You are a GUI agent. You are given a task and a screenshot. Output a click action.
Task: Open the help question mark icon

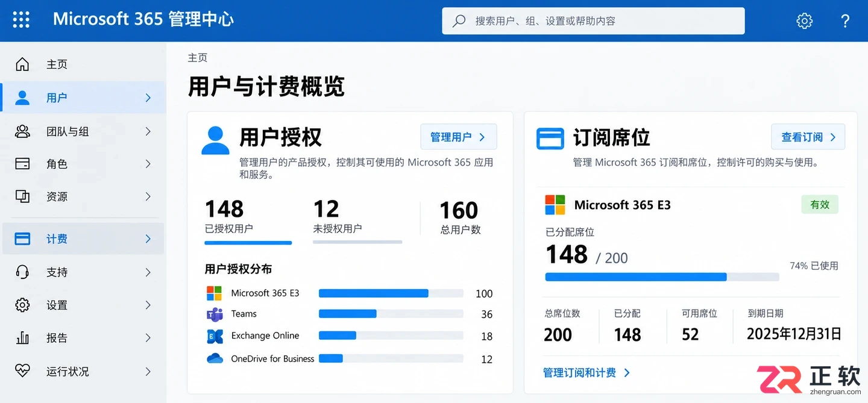845,21
